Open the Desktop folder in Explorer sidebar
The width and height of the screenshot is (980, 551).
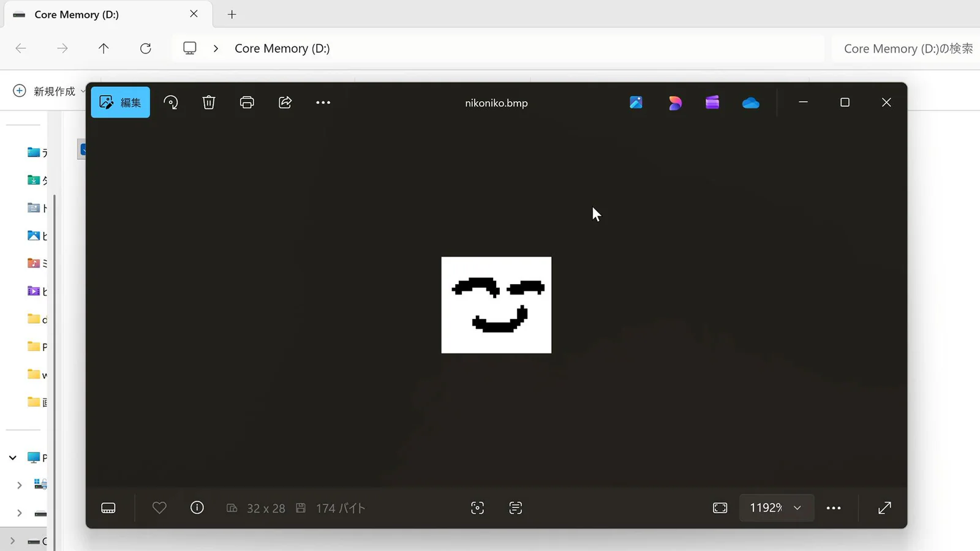[x=37, y=152]
